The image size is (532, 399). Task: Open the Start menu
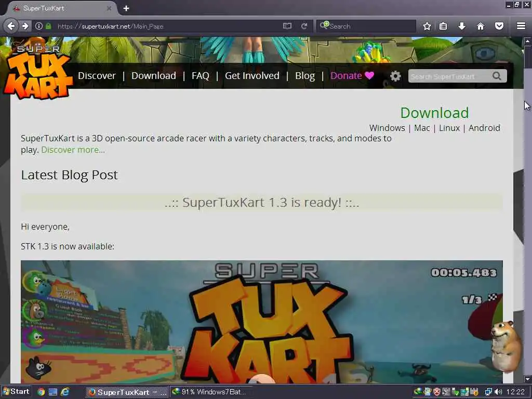point(16,392)
